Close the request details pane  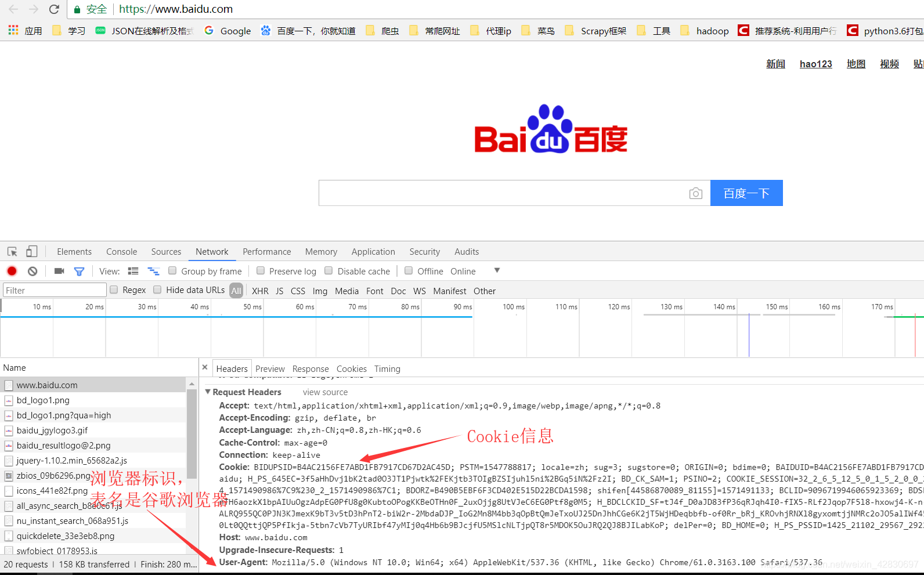(205, 367)
